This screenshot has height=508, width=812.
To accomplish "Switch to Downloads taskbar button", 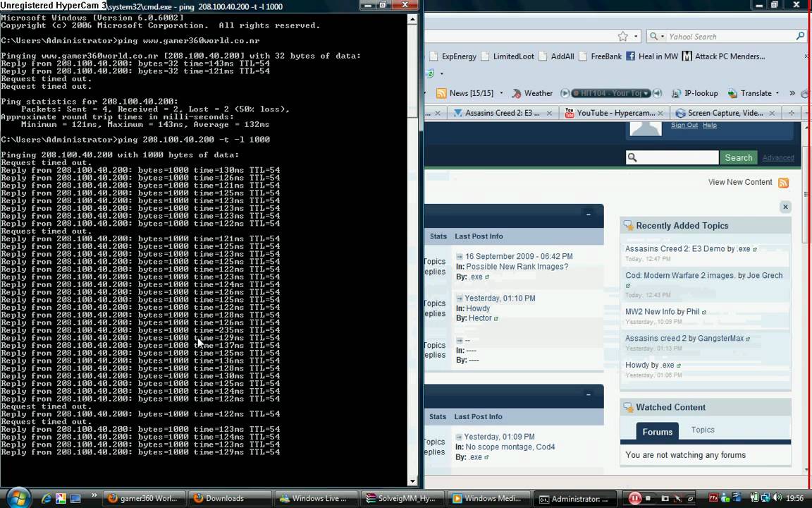I will click(229, 499).
